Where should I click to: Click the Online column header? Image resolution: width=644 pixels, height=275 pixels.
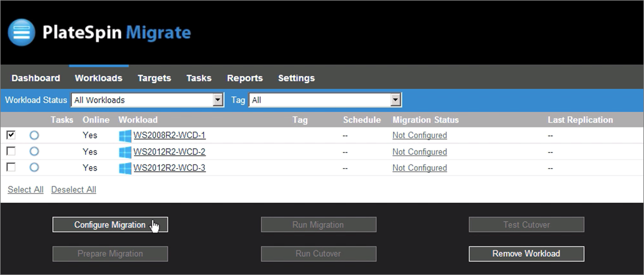[x=96, y=120]
